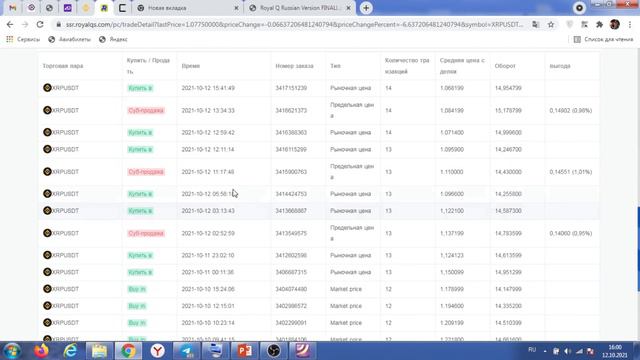Open the Chrome profile avatar
640x360 pixels.
[615, 24]
